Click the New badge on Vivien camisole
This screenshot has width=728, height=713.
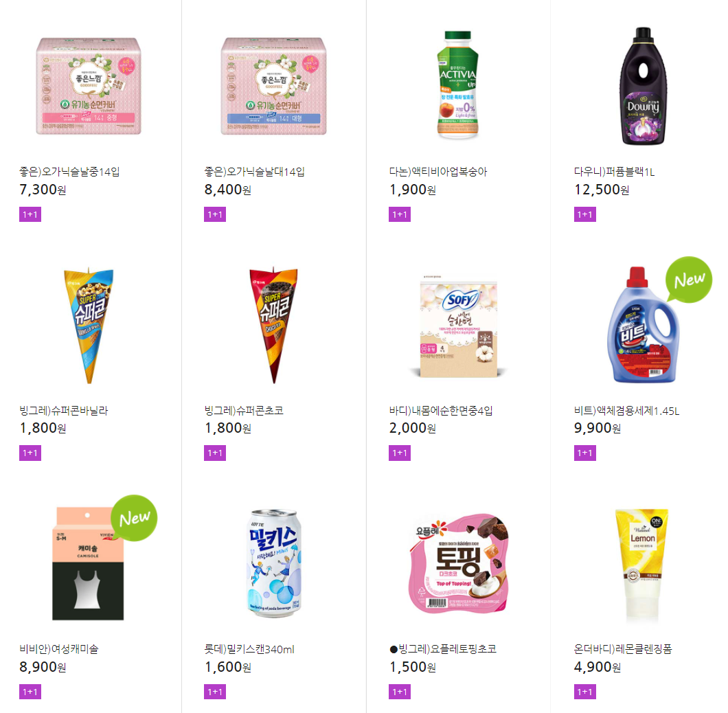[x=134, y=518]
